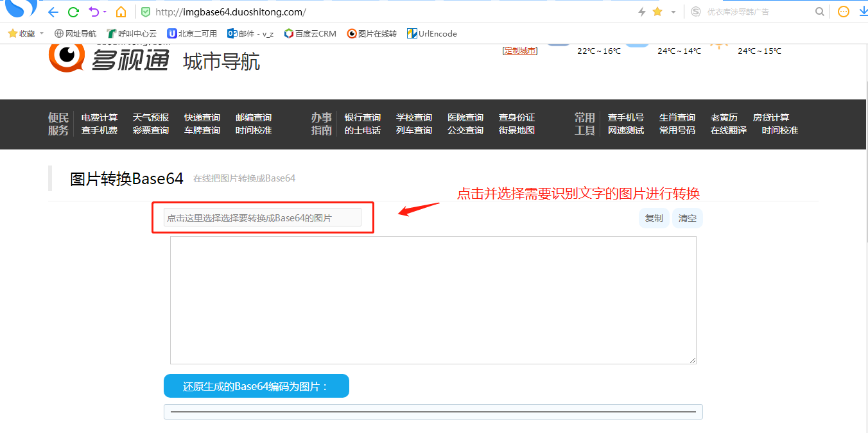Open the UrlEncode bookmark
The width and height of the screenshot is (868, 433).
click(x=432, y=33)
